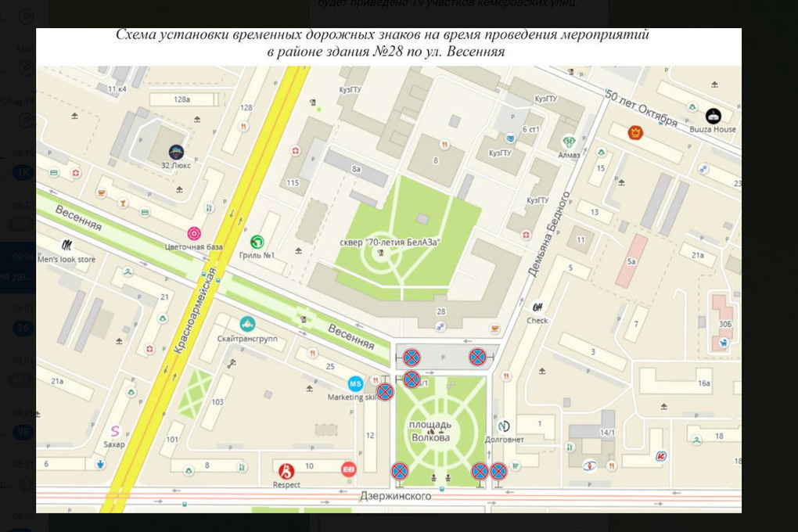Viewport: 798px width, 532px height.
Task: Click the scheme title heading text
Action: click(x=383, y=43)
